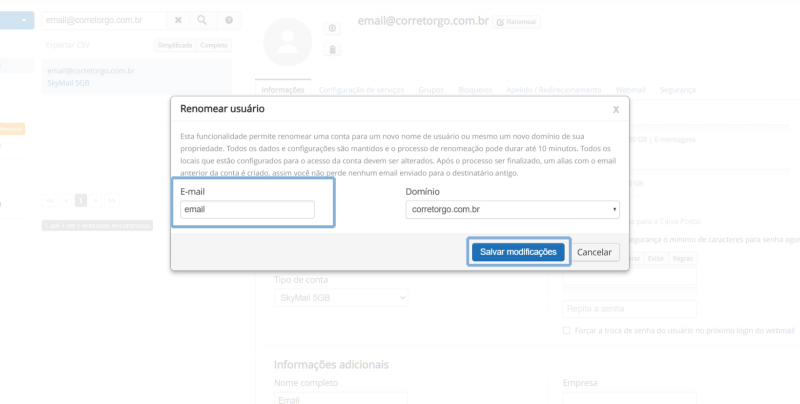Viewport: 800px width, 404px height.
Task: Clear the search field with X icon
Action: coord(178,20)
